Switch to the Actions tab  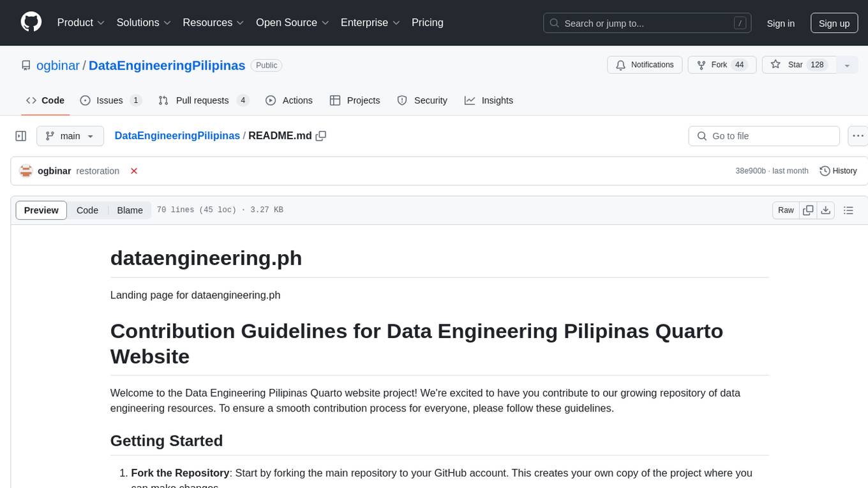[289, 100]
